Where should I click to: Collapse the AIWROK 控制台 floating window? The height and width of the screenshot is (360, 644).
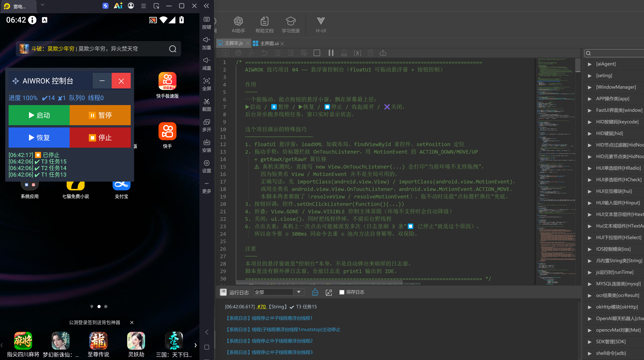pos(102,81)
